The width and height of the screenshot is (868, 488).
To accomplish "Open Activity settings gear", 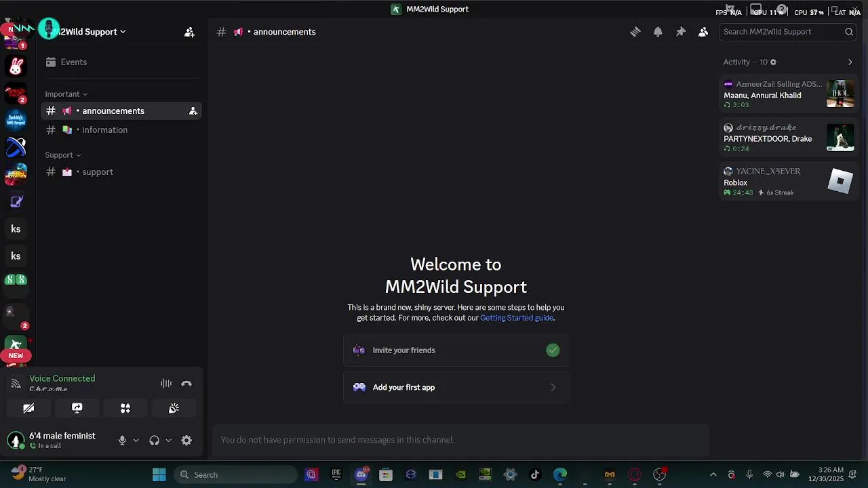I will point(773,62).
